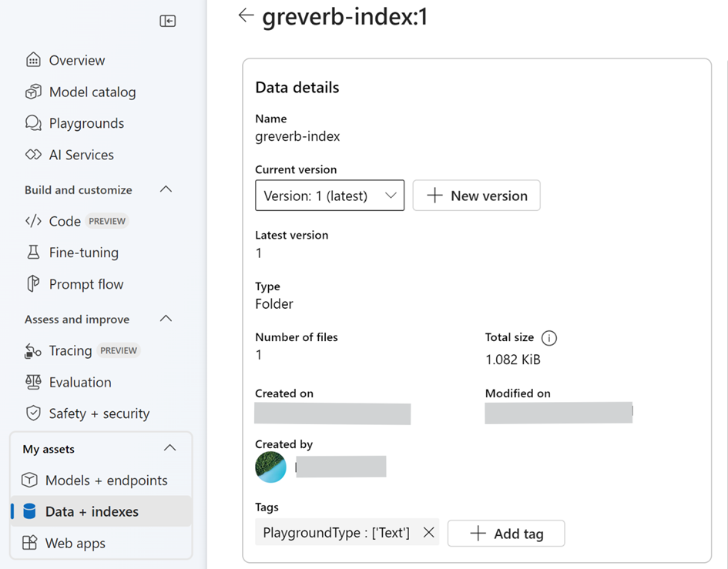Open Prompt flow from the sidebar
Image resolution: width=728 pixels, height=569 pixels.
pos(86,284)
